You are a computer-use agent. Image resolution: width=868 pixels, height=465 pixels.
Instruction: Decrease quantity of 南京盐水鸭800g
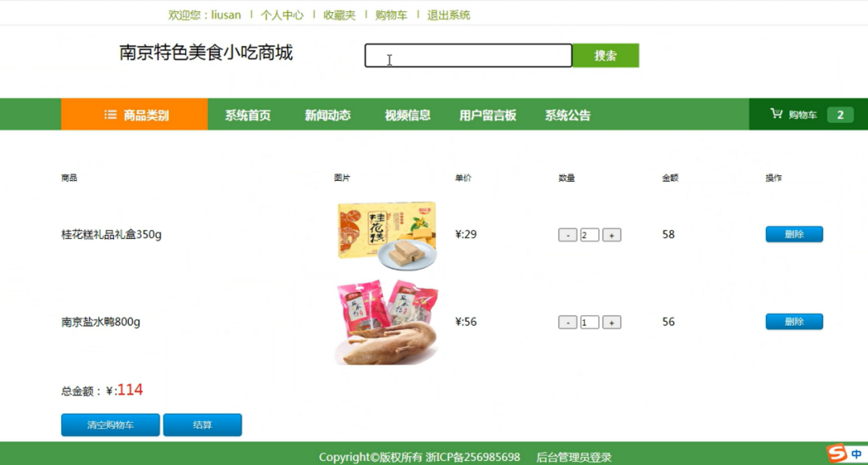pos(567,322)
